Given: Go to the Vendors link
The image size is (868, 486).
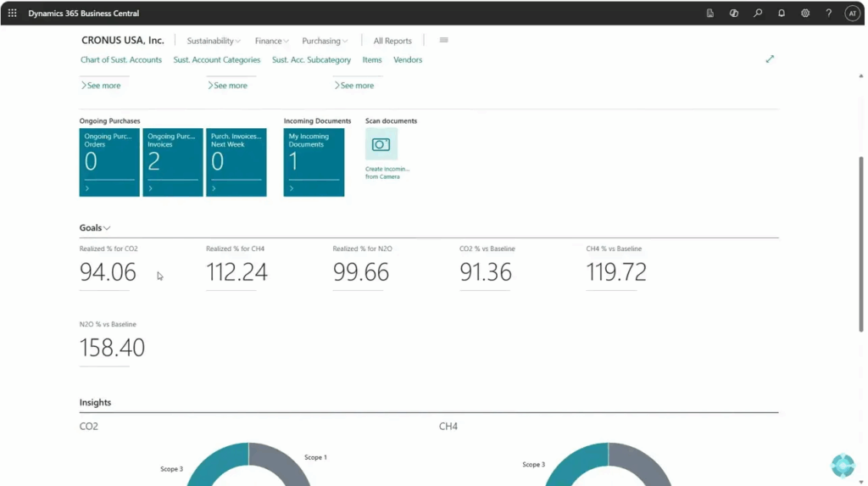Looking at the screenshot, I should point(408,60).
